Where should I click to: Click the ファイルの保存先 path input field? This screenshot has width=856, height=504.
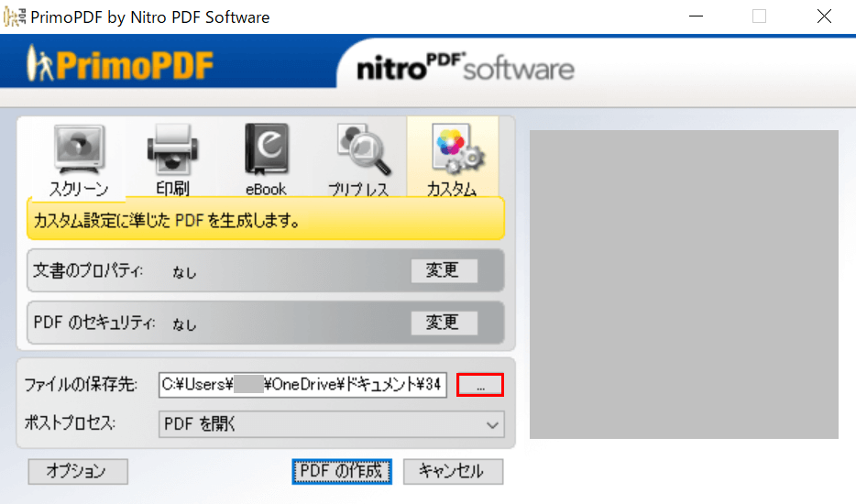(x=303, y=385)
